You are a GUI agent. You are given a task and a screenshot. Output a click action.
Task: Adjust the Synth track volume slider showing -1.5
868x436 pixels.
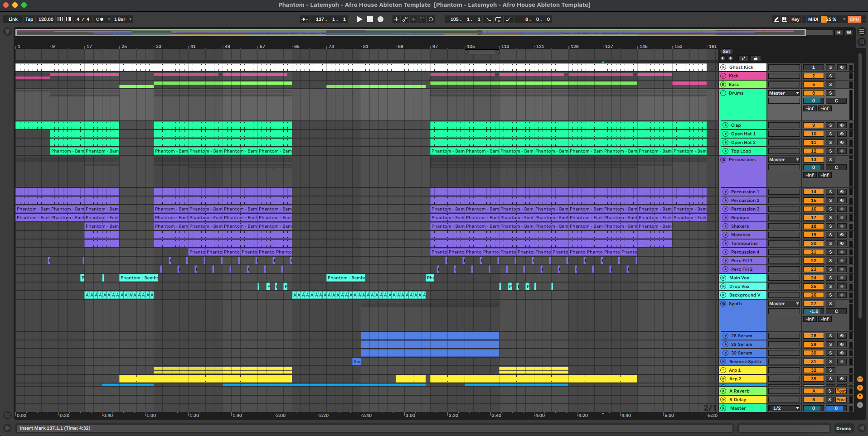(x=813, y=311)
